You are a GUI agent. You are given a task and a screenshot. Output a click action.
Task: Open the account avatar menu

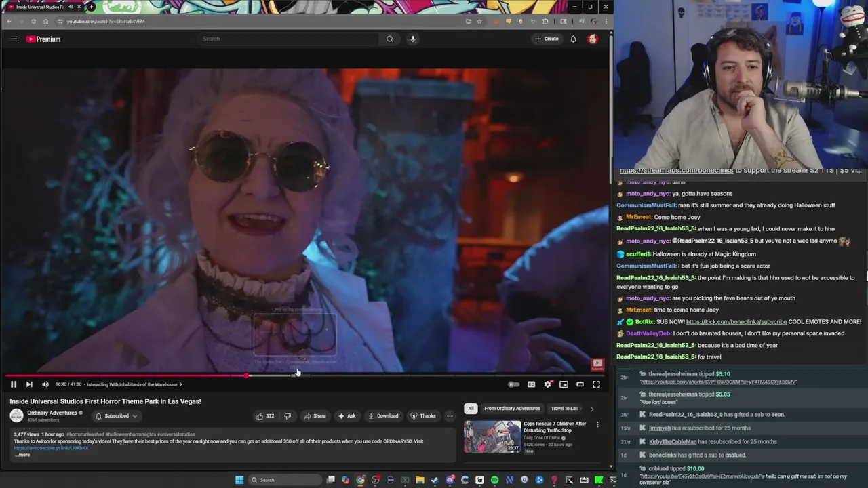(x=593, y=39)
